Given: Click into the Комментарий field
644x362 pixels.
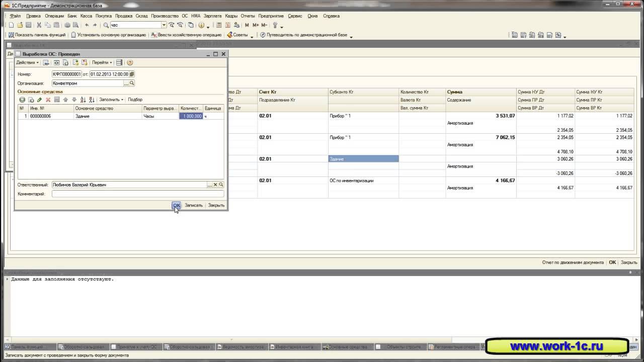Looking at the screenshot, I should [x=138, y=194].
